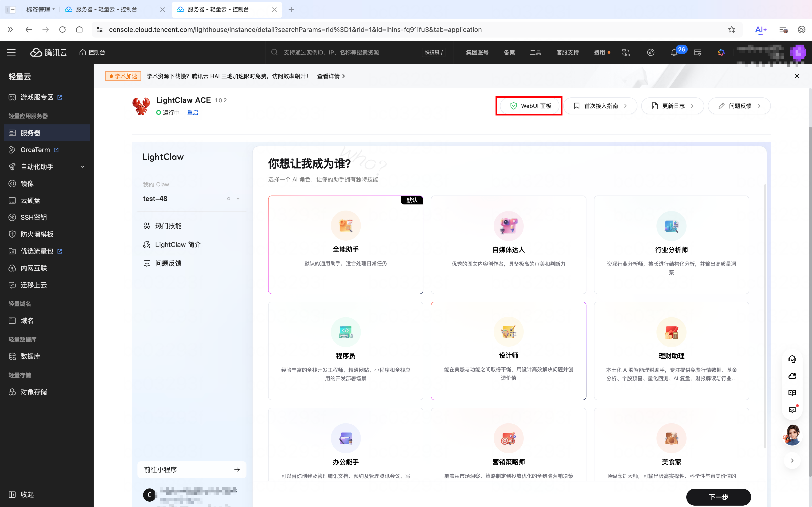Viewport: 812px width, 507px height.
Task: Open the customer service headset icon
Action: 792,359
